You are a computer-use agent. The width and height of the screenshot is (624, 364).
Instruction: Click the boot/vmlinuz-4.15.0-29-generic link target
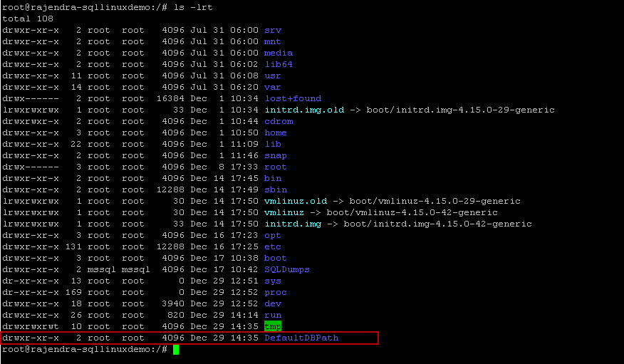pyautogui.click(x=435, y=202)
